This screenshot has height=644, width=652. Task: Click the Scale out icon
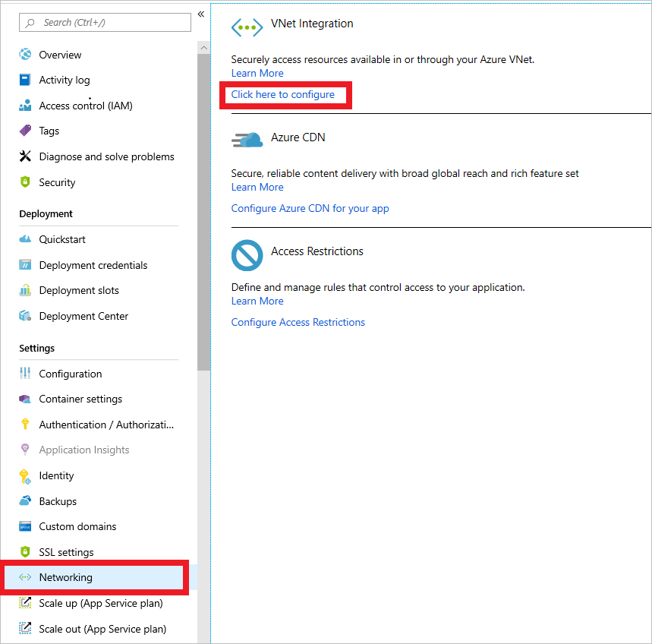[25, 628]
